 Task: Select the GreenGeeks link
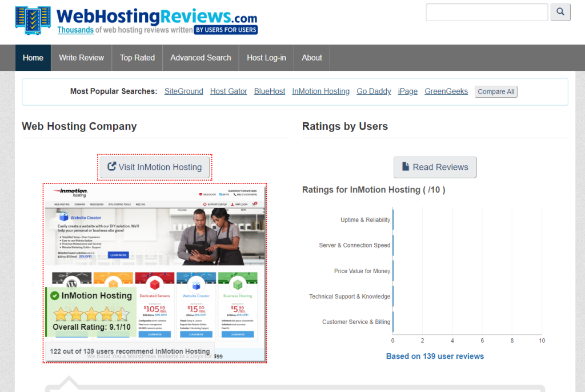coord(446,91)
